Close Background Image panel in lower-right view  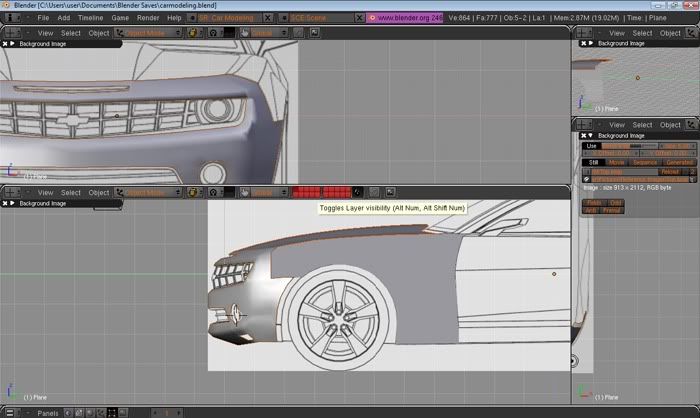tap(583, 135)
